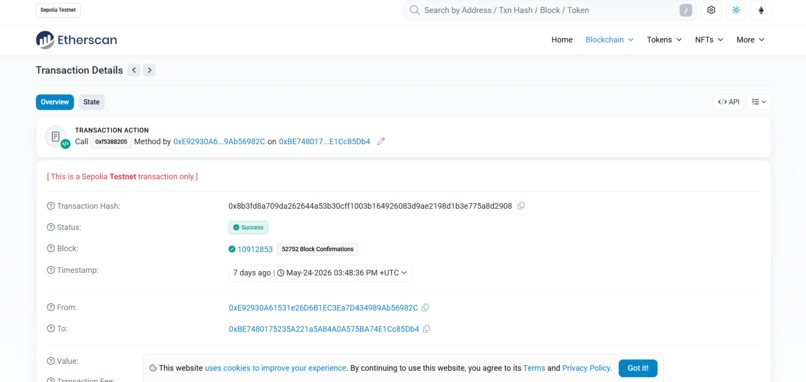
Task: Click the transaction action document icon
Action: [56, 137]
